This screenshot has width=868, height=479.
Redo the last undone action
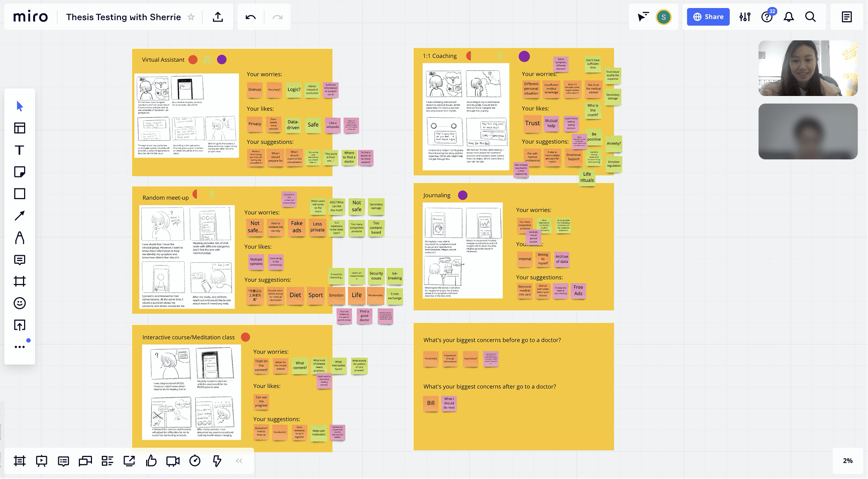[x=277, y=17]
